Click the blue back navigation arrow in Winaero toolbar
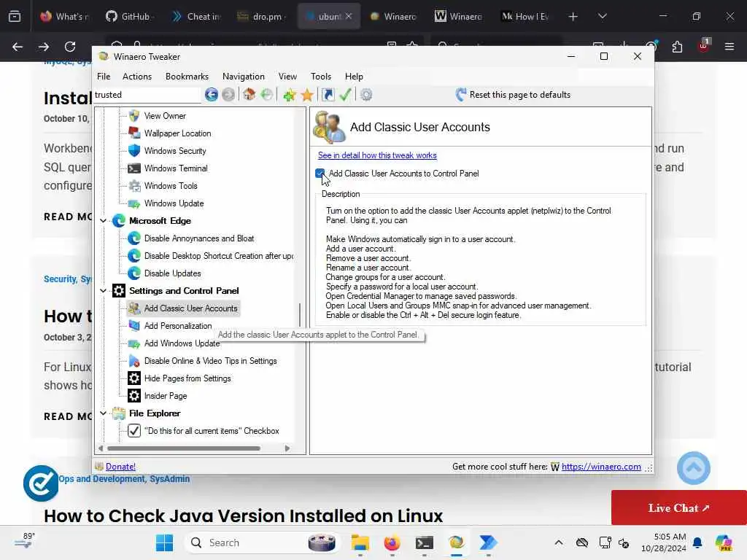Screen dimensions: 747x560 211,95
